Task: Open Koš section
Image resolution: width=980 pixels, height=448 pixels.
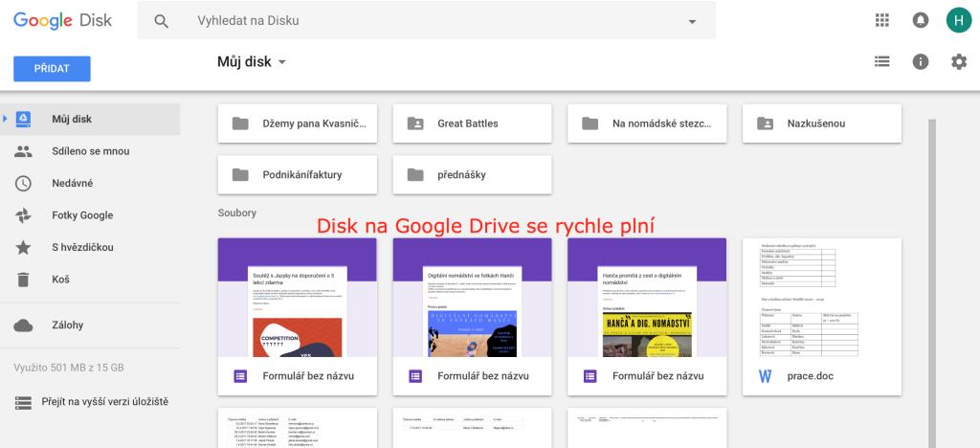Action: [90, 280]
